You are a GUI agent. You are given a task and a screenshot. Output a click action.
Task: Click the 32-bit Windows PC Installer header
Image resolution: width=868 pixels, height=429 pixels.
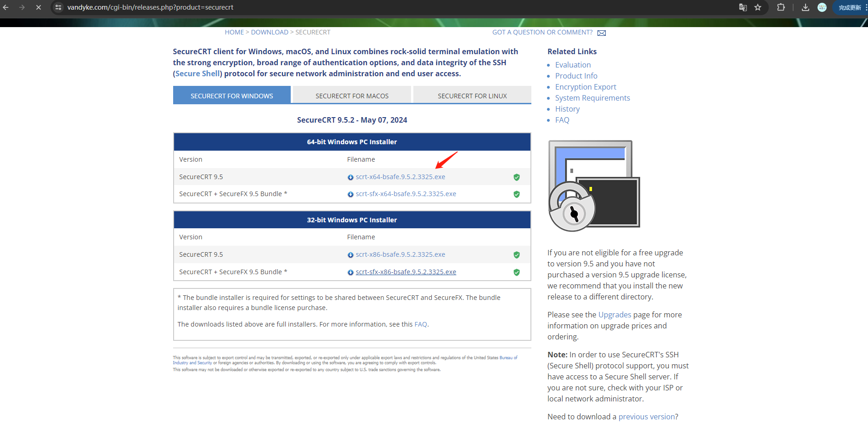tap(352, 220)
